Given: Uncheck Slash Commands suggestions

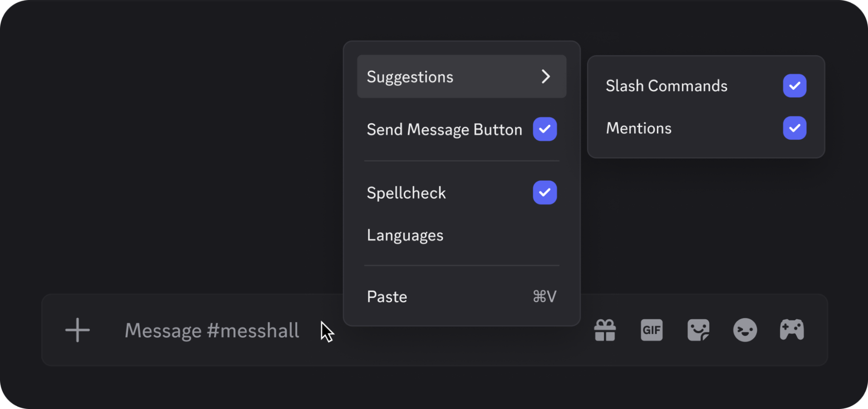Looking at the screenshot, I should point(795,86).
